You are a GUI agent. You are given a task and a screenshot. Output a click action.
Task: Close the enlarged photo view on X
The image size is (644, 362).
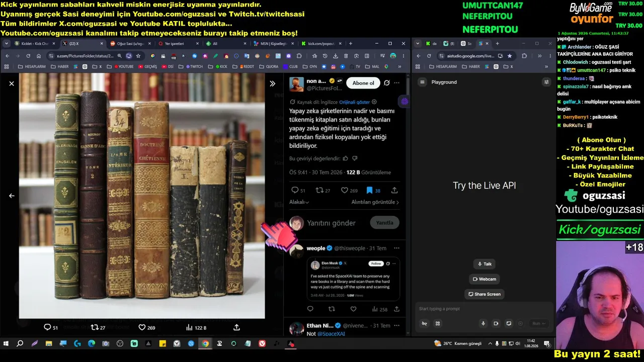tap(12, 83)
